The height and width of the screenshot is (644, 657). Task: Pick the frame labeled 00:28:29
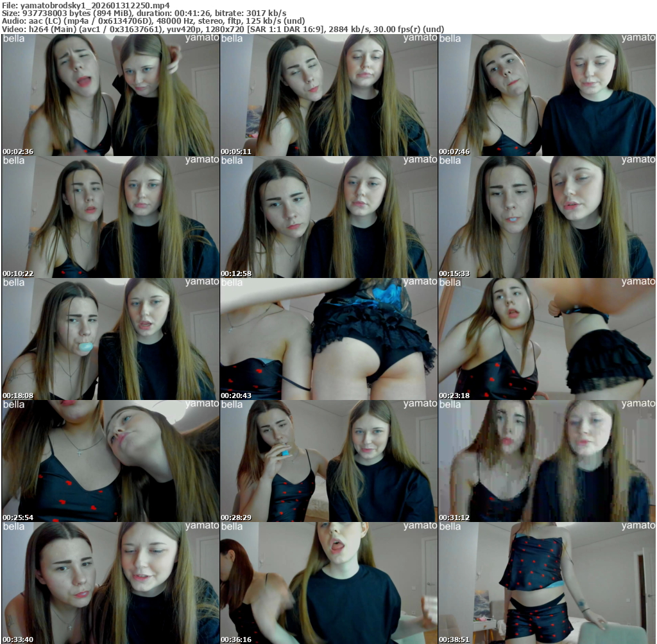[329, 461]
